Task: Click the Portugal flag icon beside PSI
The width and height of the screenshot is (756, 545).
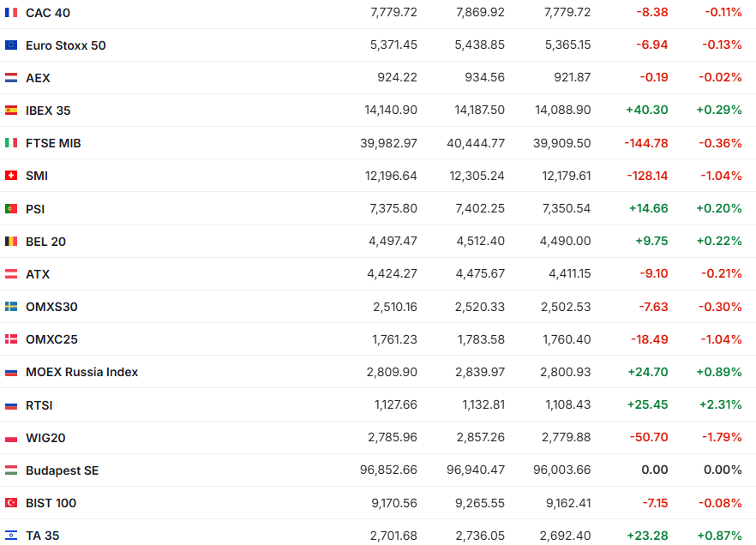Action: [x=11, y=208]
